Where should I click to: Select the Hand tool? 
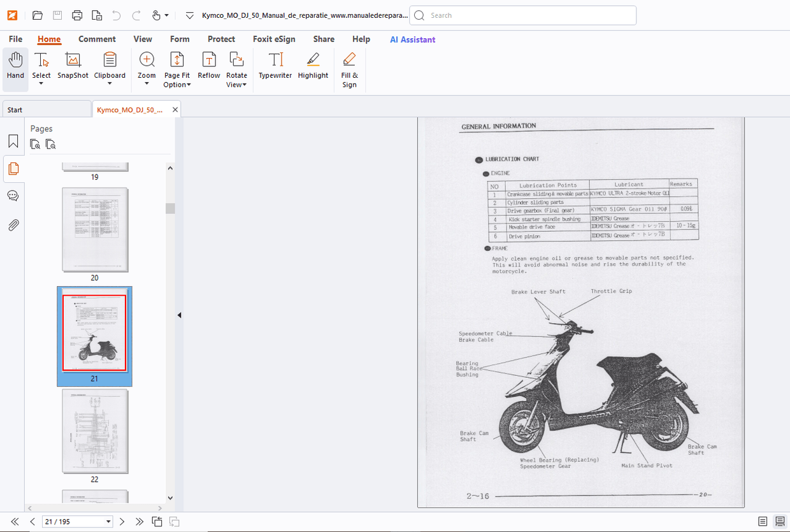[x=15, y=66]
